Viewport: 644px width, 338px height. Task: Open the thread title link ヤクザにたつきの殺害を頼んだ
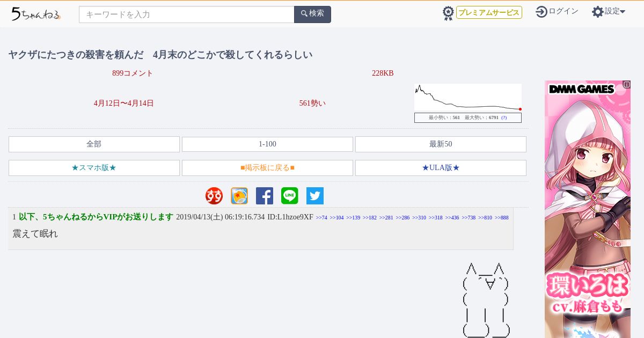coord(160,55)
